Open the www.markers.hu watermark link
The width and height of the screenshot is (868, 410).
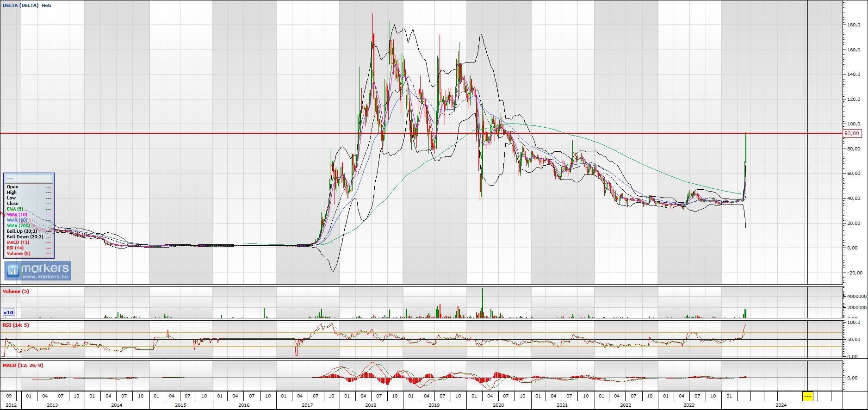(45, 277)
